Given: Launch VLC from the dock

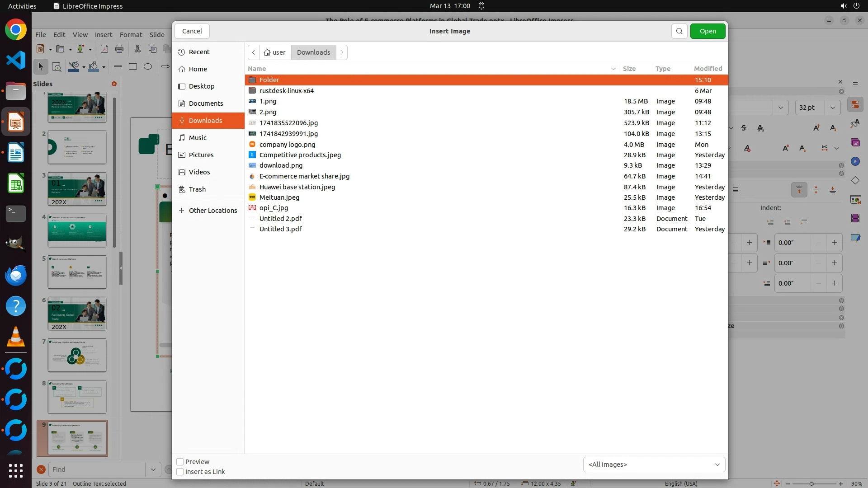Looking at the screenshot, I should point(16,337).
